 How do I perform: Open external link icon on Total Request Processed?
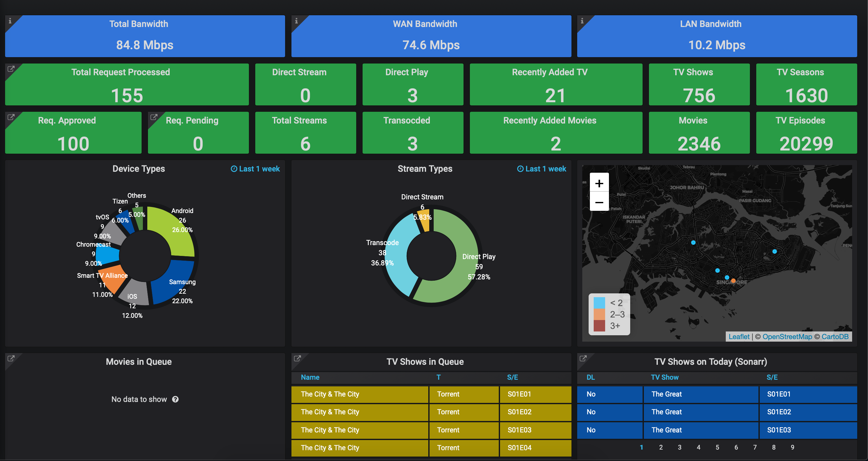point(11,69)
